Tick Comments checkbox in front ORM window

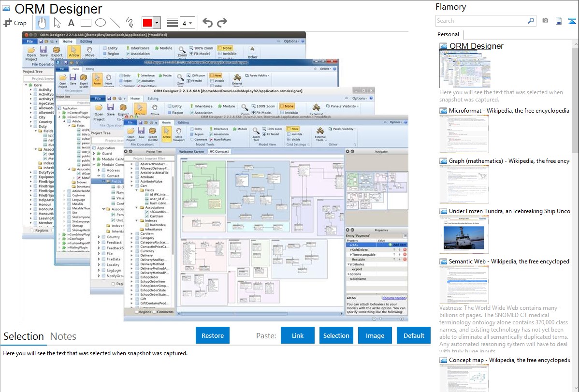(155, 312)
